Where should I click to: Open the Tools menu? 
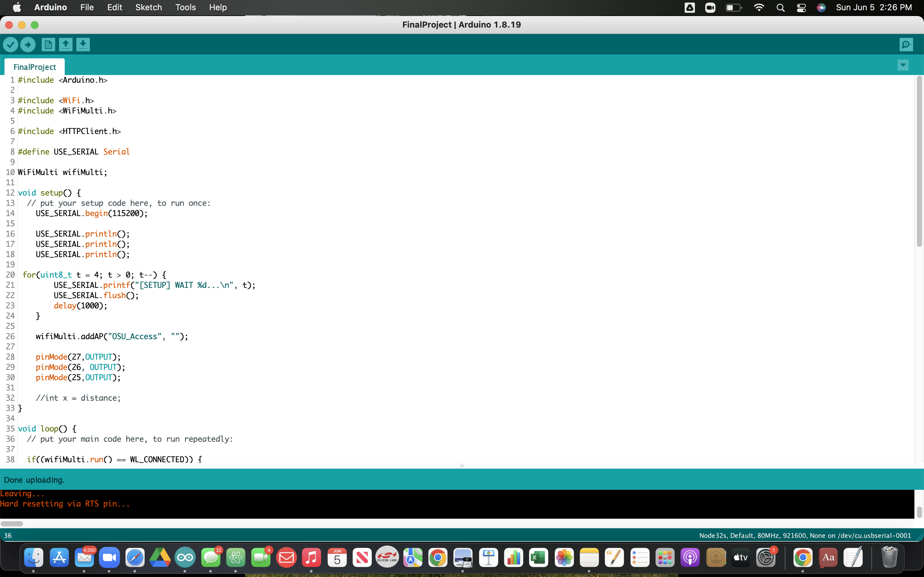tap(185, 7)
